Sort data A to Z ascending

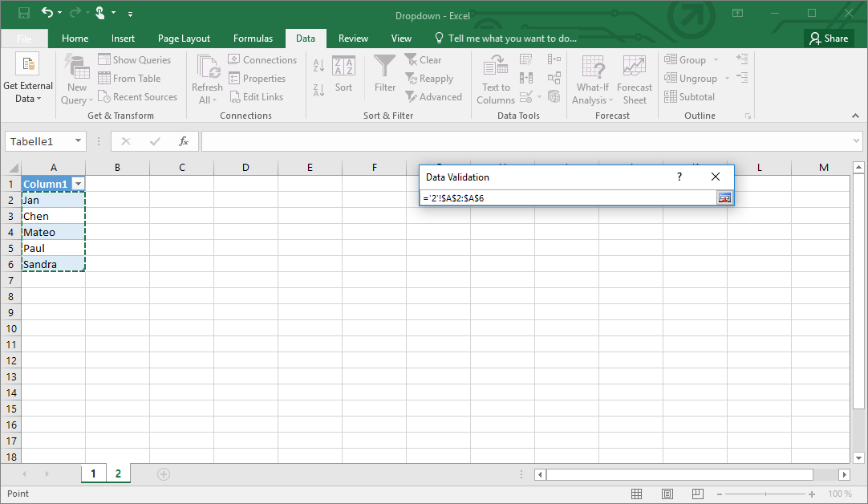[318, 64]
